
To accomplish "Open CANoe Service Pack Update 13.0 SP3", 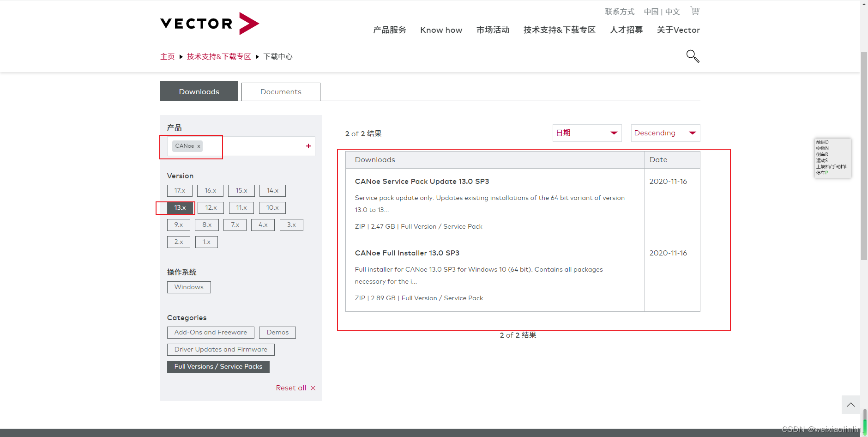I will coord(422,182).
